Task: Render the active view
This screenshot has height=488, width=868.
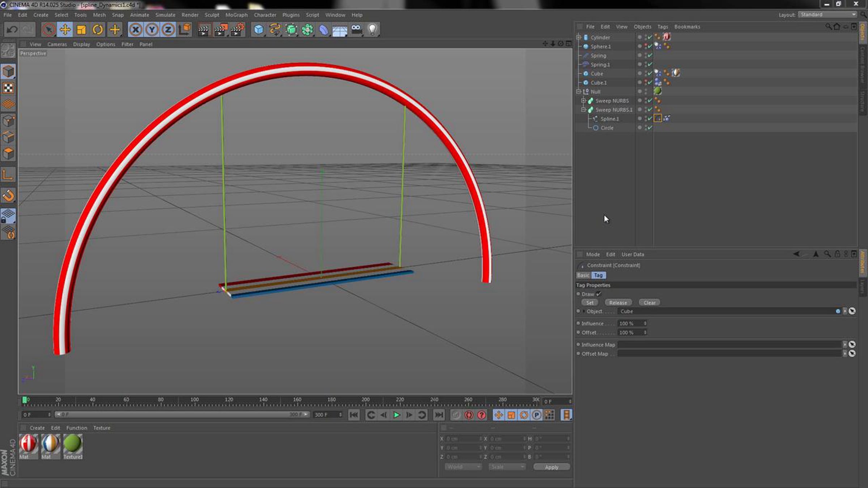Action: point(204,30)
